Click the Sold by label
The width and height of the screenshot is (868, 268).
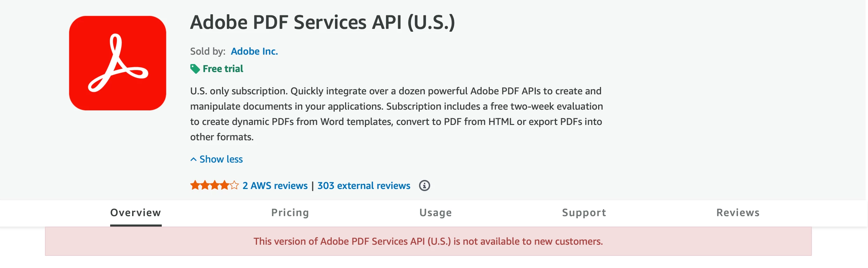pos(208,52)
